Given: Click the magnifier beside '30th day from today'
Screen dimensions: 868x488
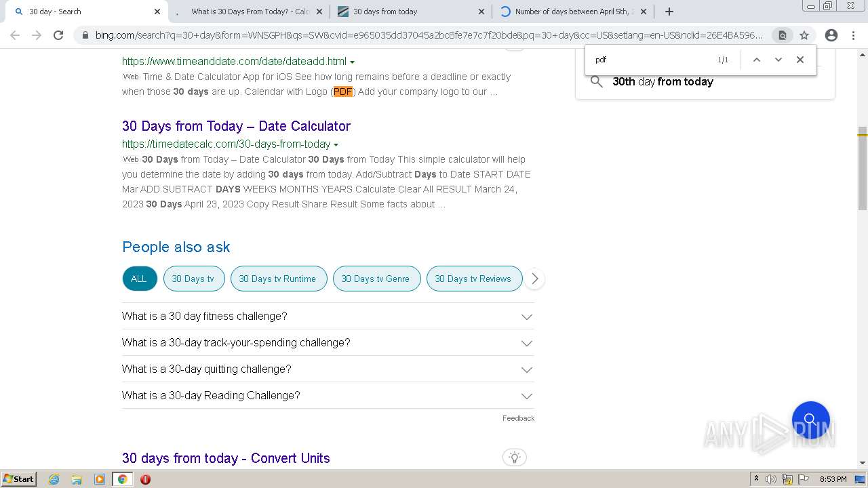Looking at the screenshot, I should 597,81.
